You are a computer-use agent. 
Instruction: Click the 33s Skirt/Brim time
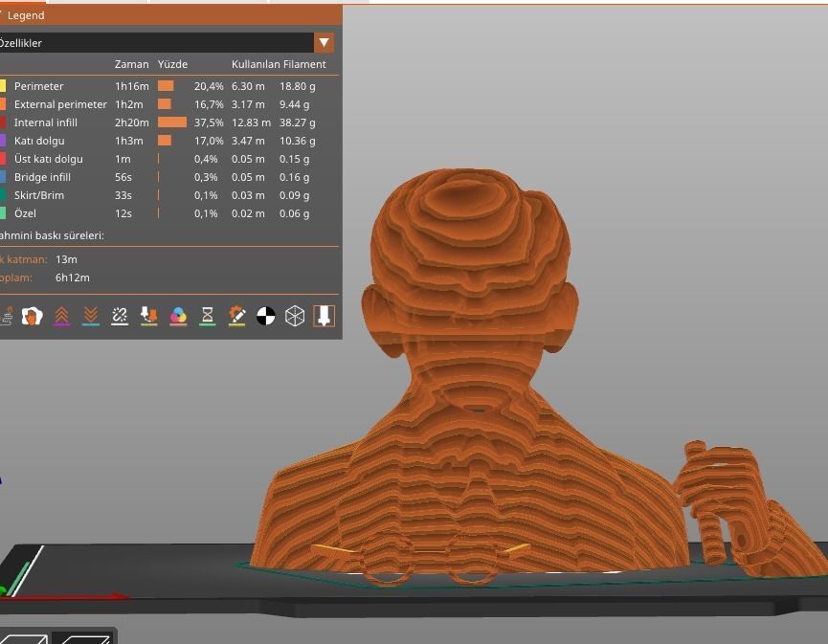[123, 195]
